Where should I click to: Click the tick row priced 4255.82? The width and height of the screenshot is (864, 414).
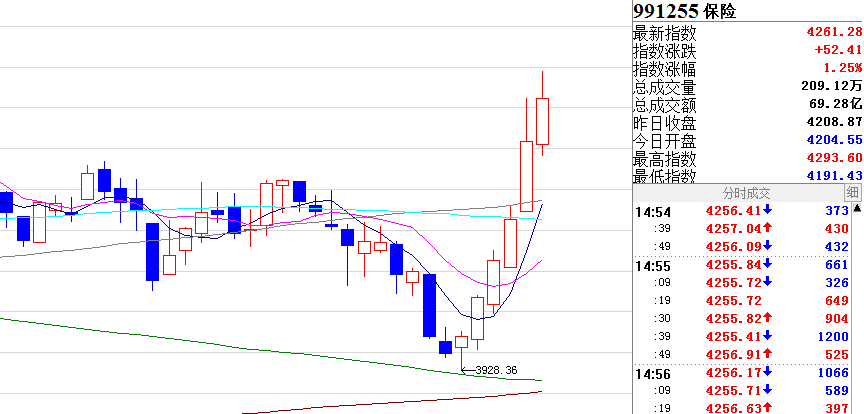pos(742,319)
